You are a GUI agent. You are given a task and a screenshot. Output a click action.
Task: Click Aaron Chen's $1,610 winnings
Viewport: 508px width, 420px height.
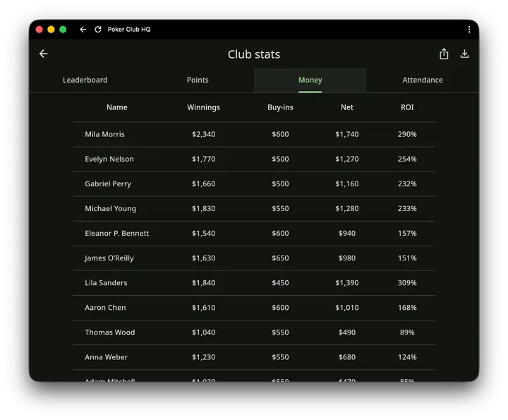(203, 308)
